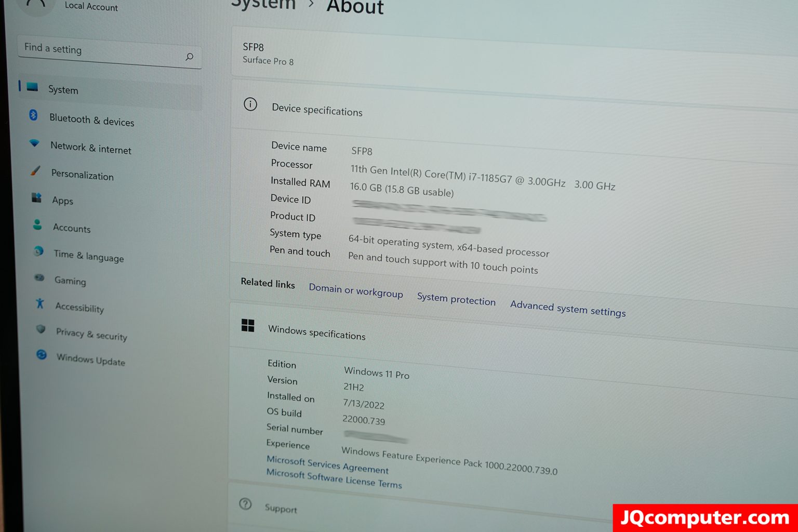Select the 16.0 GB installed RAM value

pos(402,189)
